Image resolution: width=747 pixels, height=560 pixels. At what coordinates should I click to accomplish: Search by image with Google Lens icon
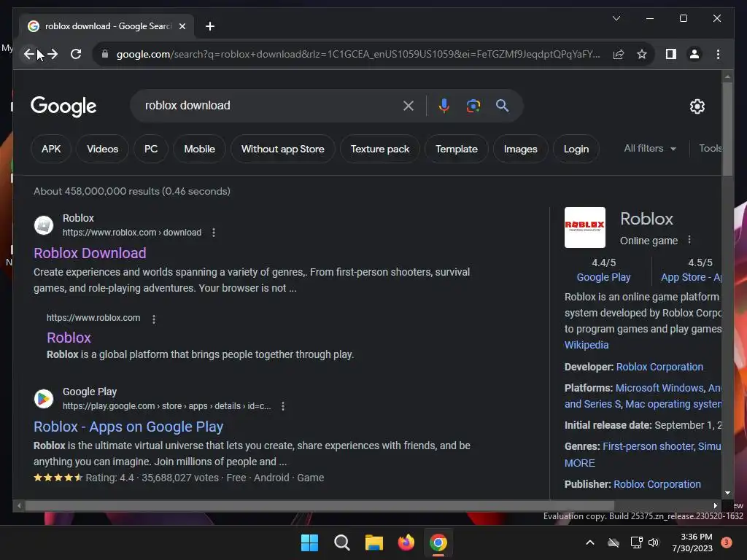[473, 106]
